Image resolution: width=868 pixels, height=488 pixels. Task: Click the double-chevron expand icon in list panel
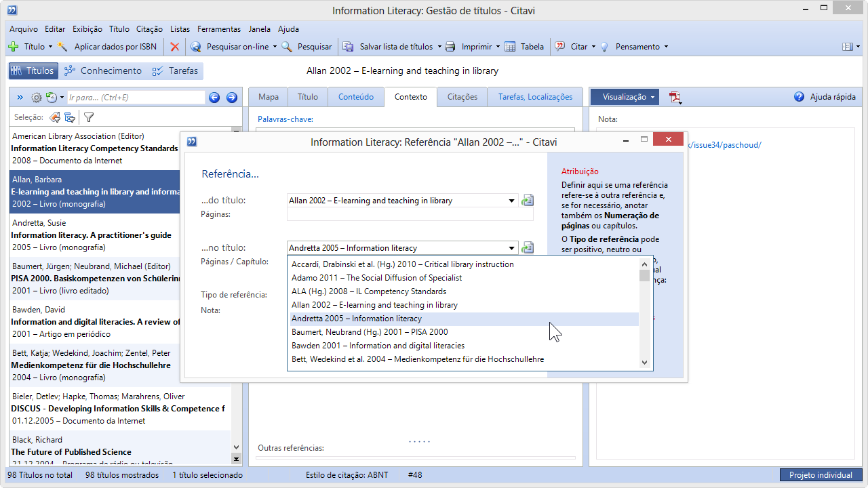click(20, 98)
